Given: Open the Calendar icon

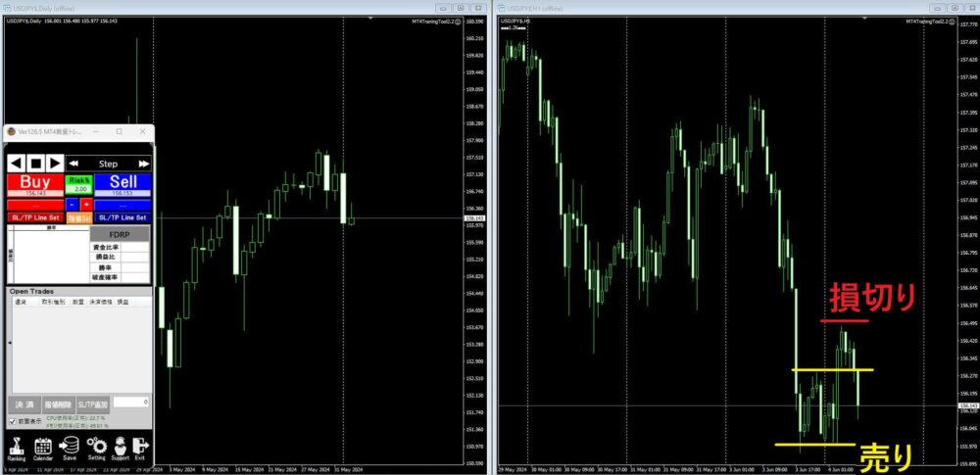Looking at the screenshot, I should click(x=42, y=450).
